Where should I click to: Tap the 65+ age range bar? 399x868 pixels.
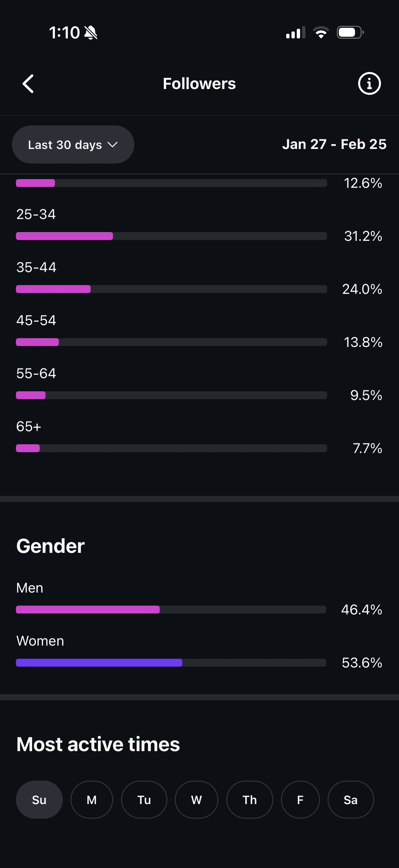(171, 448)
